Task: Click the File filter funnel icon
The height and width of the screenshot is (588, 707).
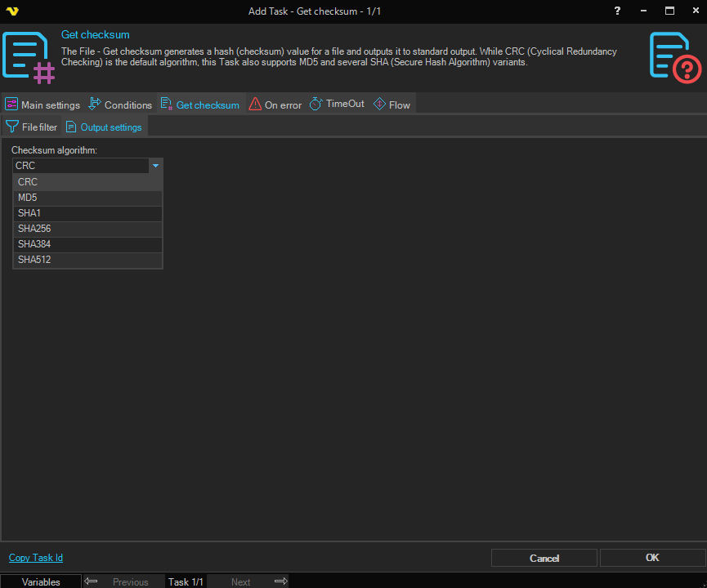Action: 12,127
